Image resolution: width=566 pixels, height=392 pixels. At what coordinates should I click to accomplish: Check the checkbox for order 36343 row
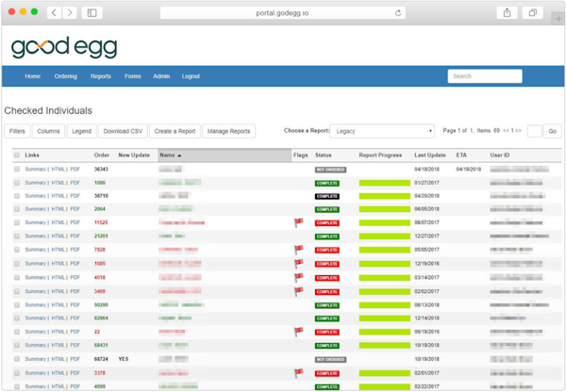(x=17, y=170)
